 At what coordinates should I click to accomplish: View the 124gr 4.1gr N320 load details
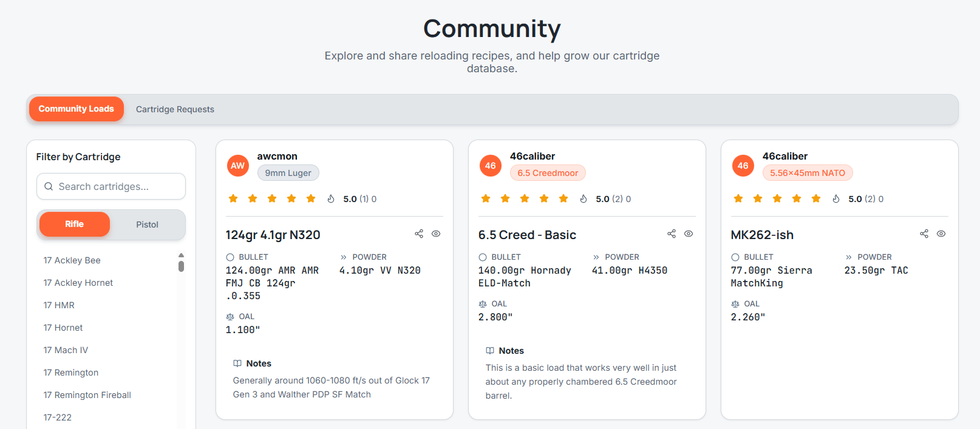coord(436,234)
